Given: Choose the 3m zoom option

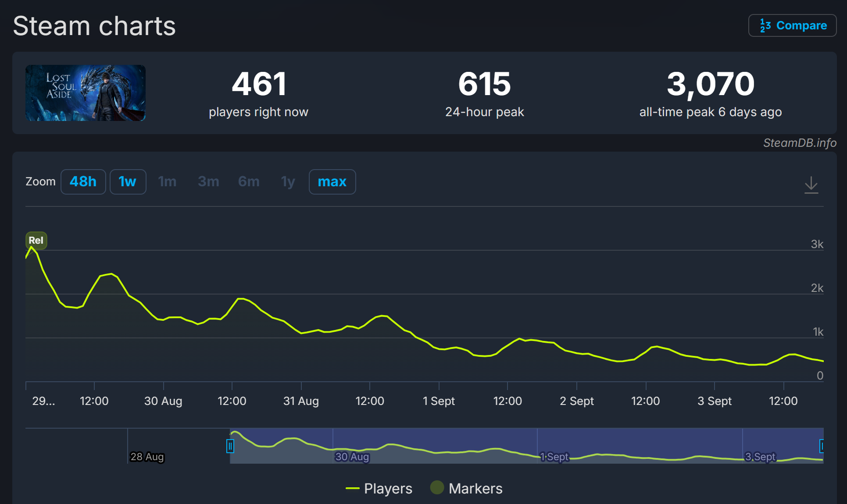Looking at the screenshot, I should 208,181.
